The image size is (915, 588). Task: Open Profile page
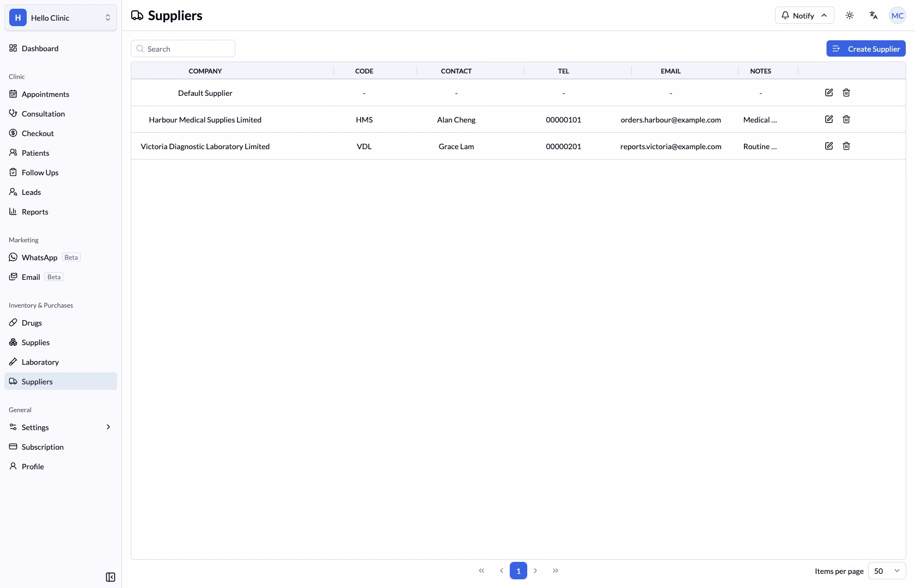click(x=60, y=467)
